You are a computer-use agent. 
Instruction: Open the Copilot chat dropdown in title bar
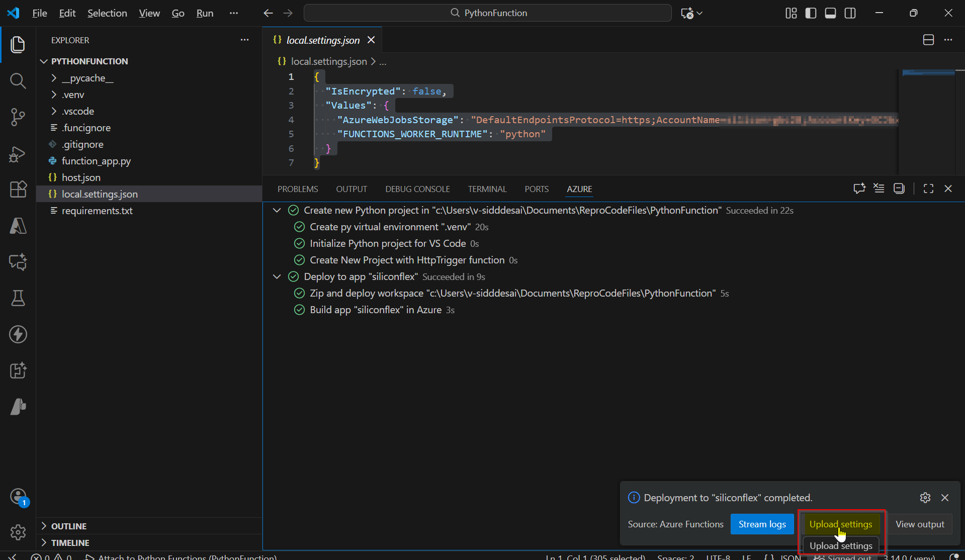691,13
